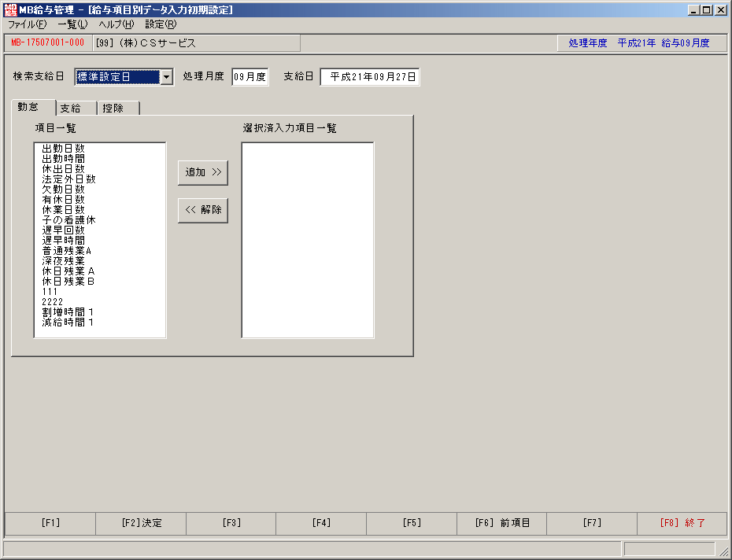Click the [F5] function button
Image resolution: width=732 pixels, height=560 pixels.
point(412,523)
